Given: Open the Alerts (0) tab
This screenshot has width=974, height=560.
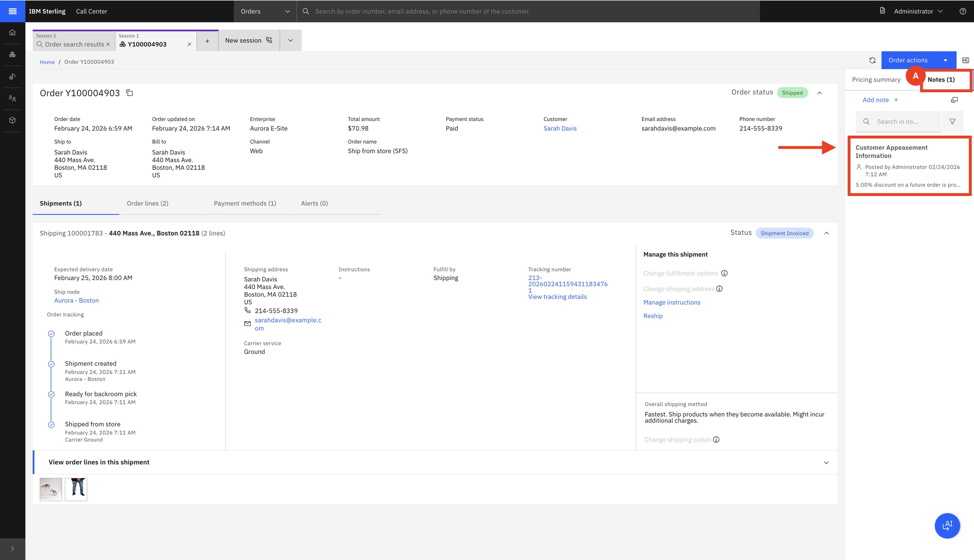Looking at the screenshot, I should 314,203.
